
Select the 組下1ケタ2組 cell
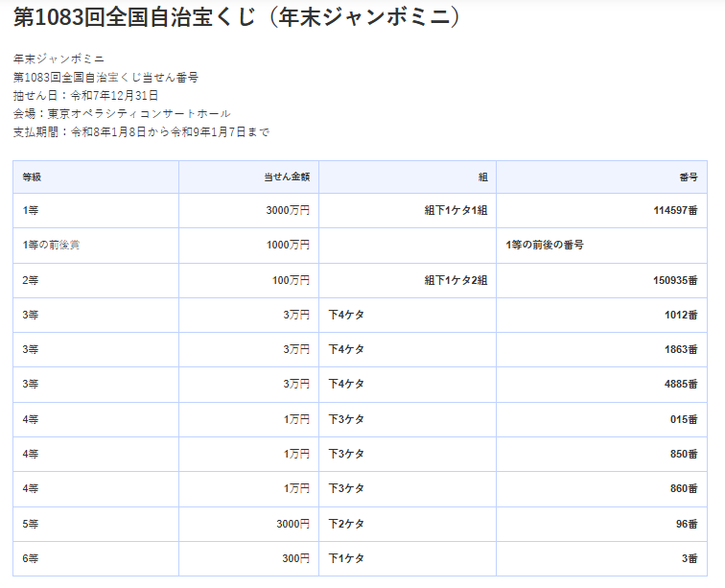(456, 280)
